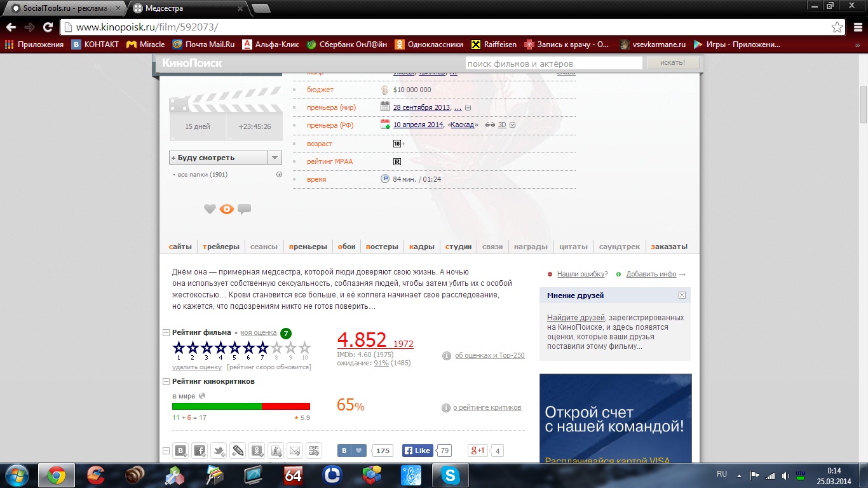Set the rating to 5 stars
The height and width of the screenshot is (488, 868).
pos(234,348)
